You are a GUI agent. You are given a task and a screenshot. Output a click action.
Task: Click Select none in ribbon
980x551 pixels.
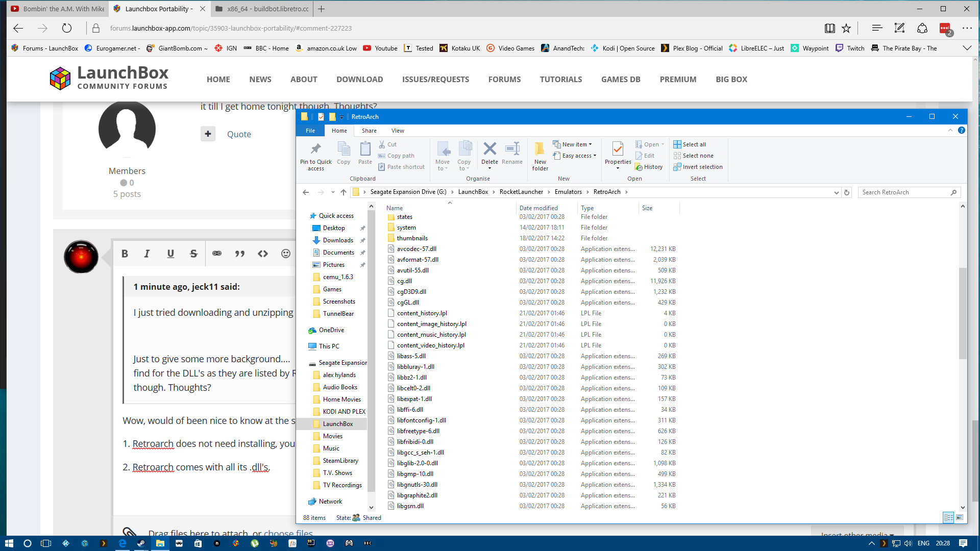click(x=693, y=156)
